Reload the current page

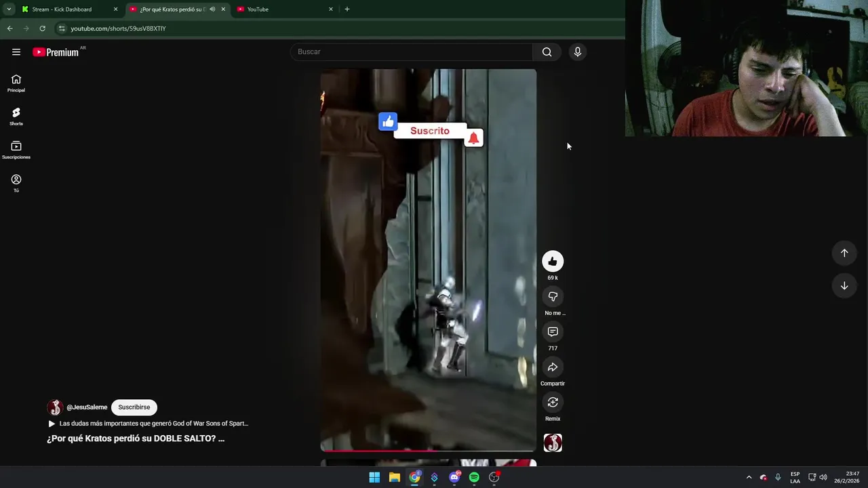click(42, 28)
